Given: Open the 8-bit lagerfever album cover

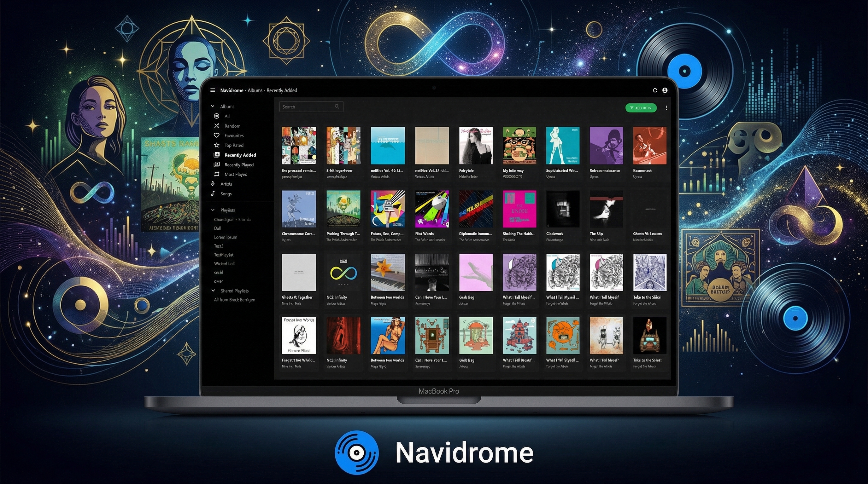Looking at the screenshot, I should coord(343,145).
